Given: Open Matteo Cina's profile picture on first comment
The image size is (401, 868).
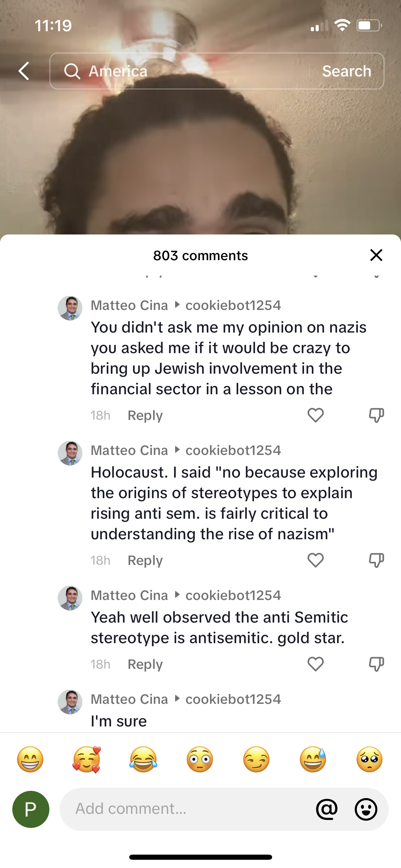Looking at the screenshot, I should tap(70, 308).
